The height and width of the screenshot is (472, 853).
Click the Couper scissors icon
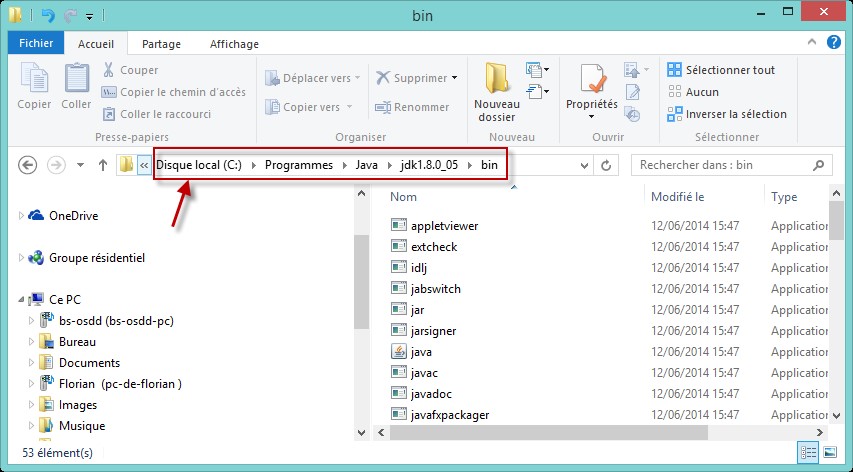[x=109, y=70]
